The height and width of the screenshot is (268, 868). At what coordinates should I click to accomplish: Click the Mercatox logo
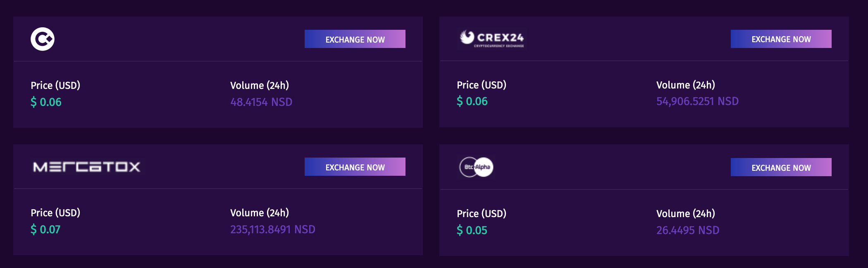point(86,167)
